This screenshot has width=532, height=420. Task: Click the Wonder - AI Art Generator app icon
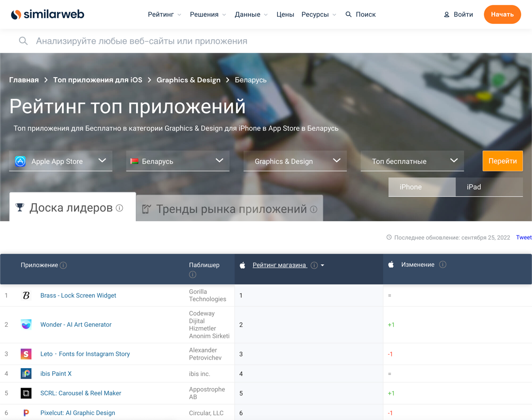click(x=26, y=324)
